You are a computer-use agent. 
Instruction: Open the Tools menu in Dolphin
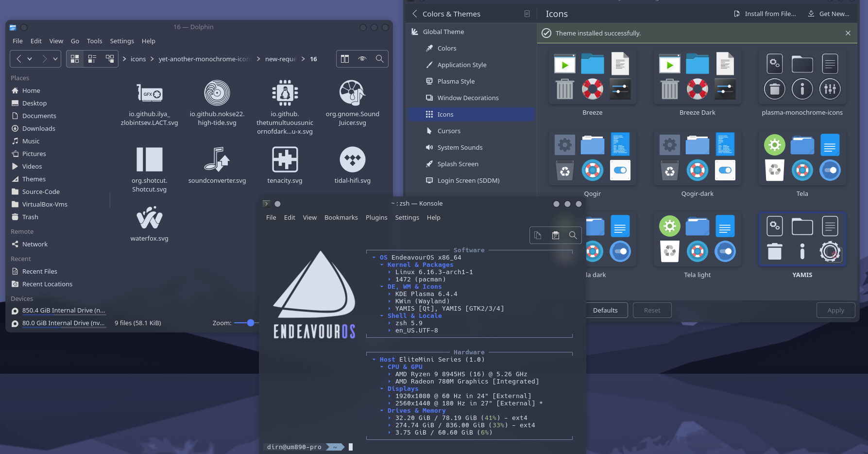tap(94, 41)
